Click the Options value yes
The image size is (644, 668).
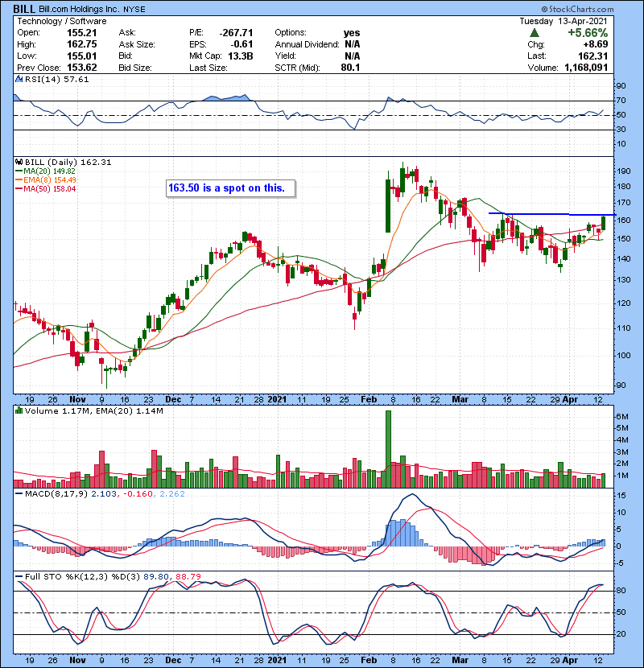point(352,33)
